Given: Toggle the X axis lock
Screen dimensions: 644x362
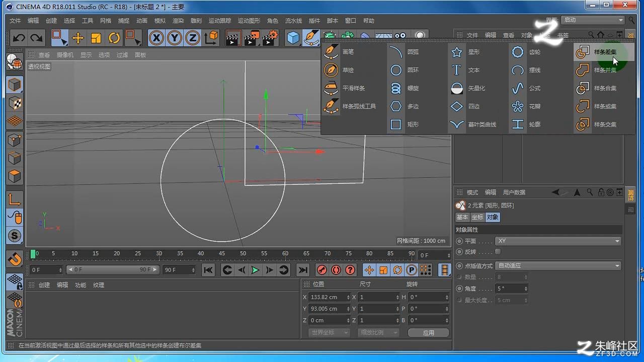Looking at the screenshot, I should coord(156,38).
